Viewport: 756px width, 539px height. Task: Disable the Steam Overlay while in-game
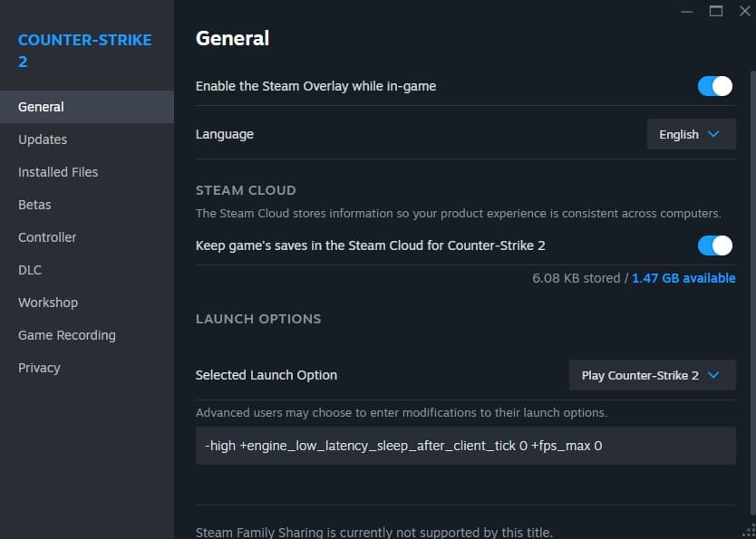click(x=714, y=86)
